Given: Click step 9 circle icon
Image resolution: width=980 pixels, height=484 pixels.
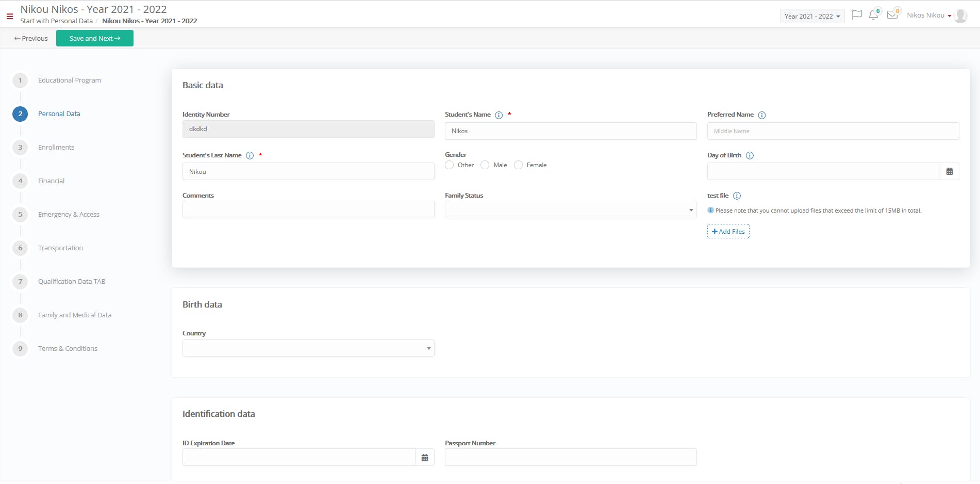Looking at the screenshot, I should point(20,348).
